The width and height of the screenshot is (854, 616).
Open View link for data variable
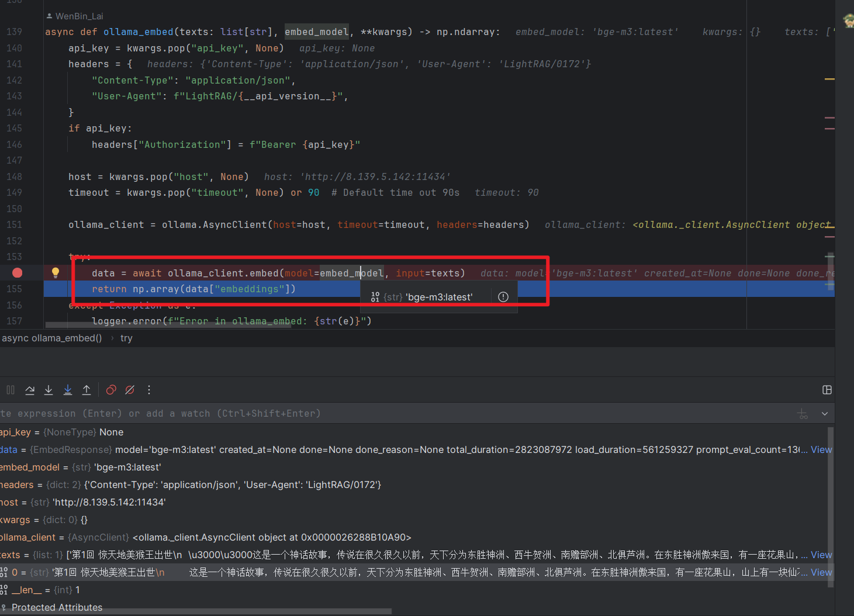(821, 449)
